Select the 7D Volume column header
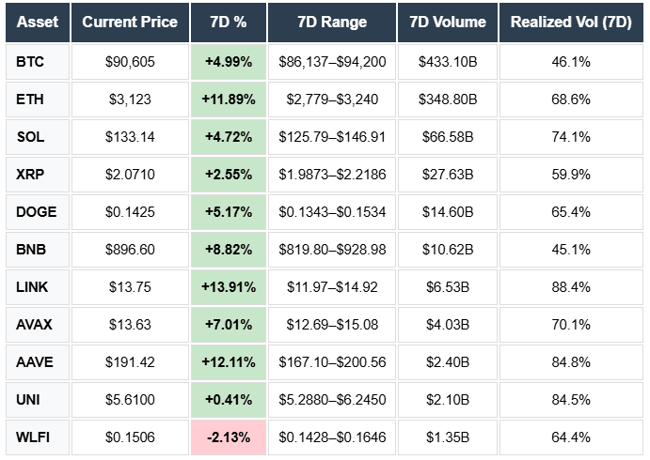The image size is (650, 460). [448, 22]
